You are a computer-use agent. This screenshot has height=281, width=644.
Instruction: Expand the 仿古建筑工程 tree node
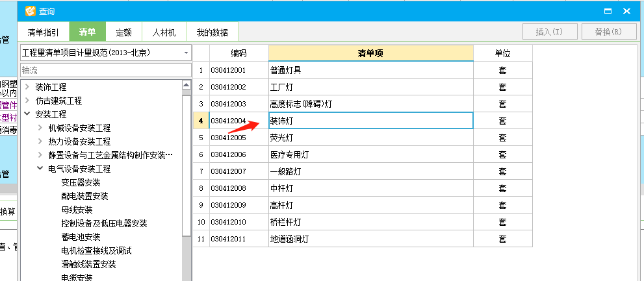pyautogui.click(x=27, y=101)
